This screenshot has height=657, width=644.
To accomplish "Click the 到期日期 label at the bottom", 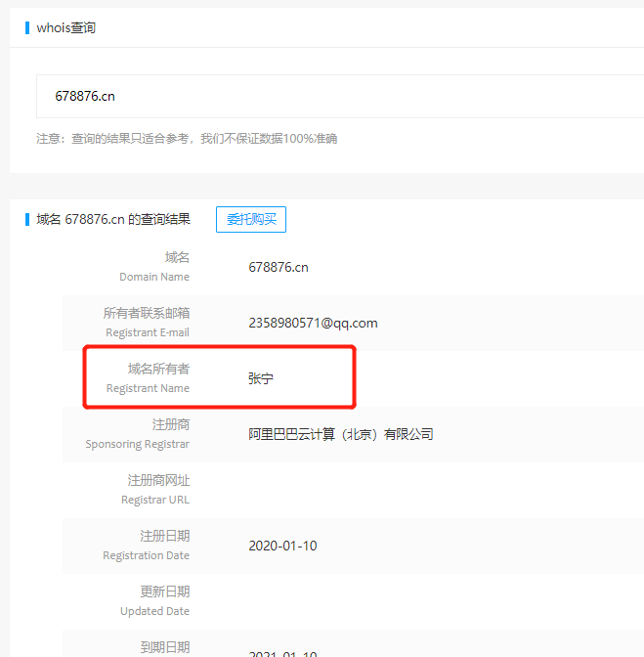I will coord(164,647).
